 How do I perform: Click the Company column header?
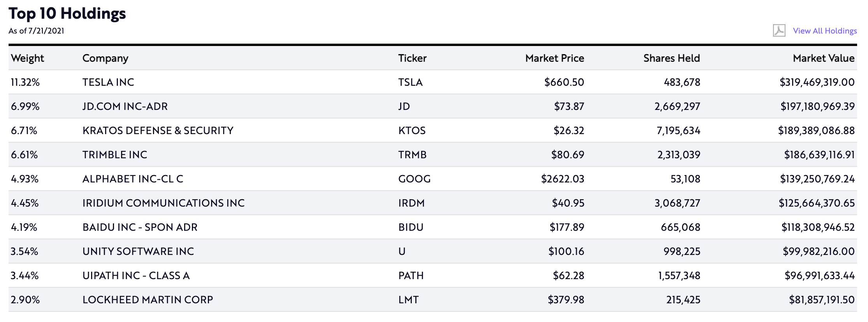tap(105, 58)
